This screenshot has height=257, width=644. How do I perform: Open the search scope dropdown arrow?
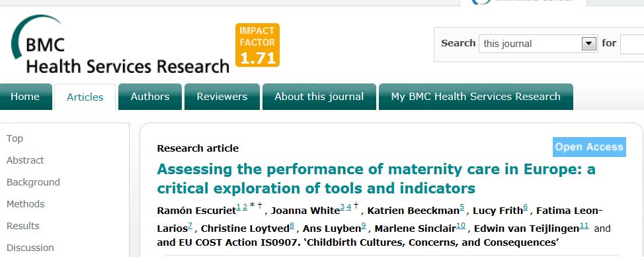pyautogui.click(x=589, y=43)
